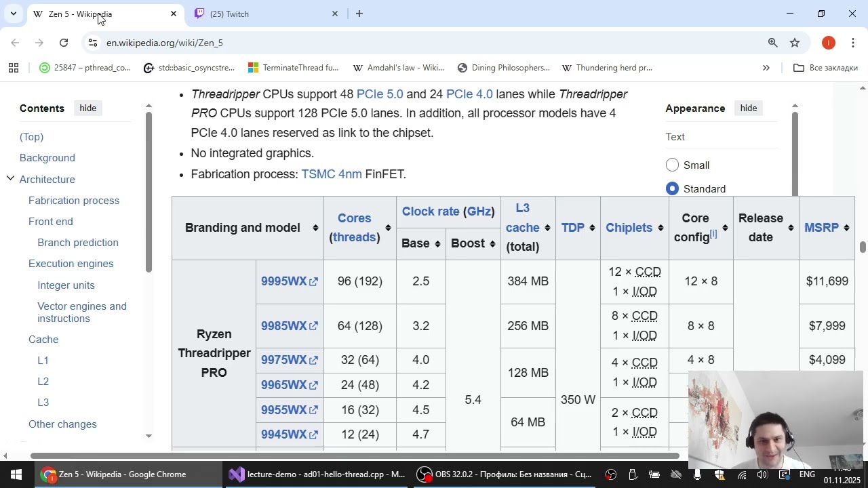
Task: Sort table by Base clock rate
Action: 437,244
